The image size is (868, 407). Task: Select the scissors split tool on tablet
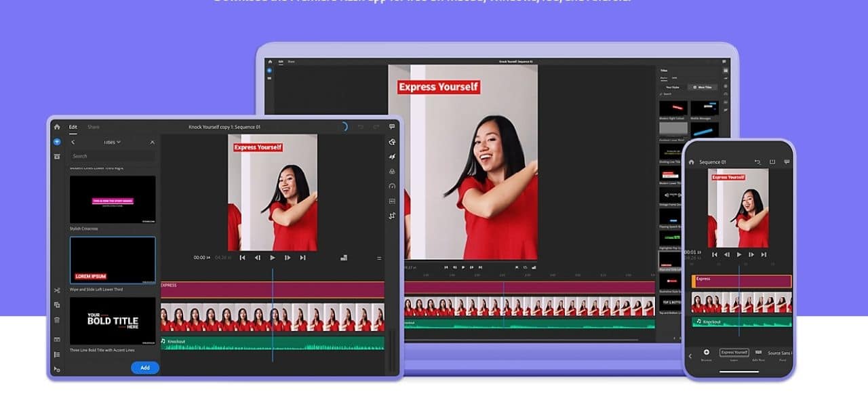click(x=57, y=290)
